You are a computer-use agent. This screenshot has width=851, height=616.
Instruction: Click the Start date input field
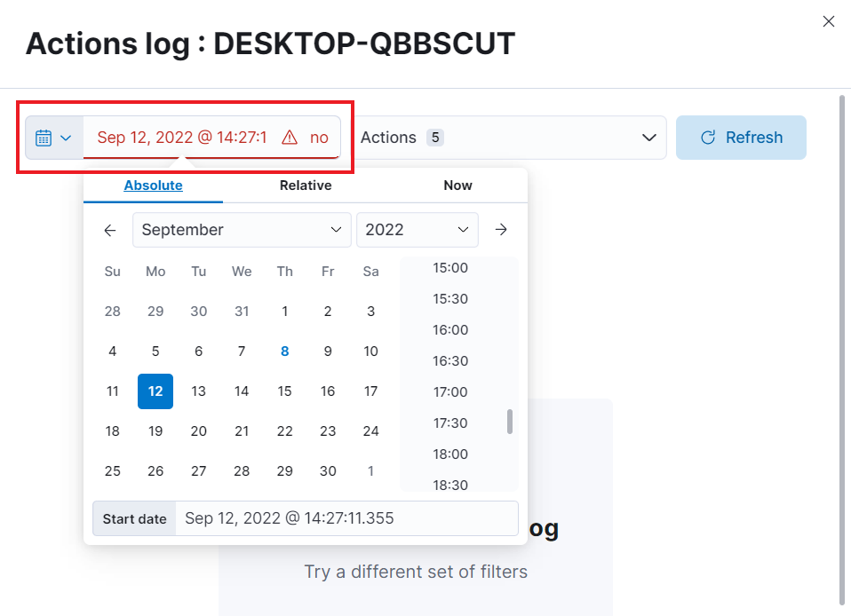346,517
